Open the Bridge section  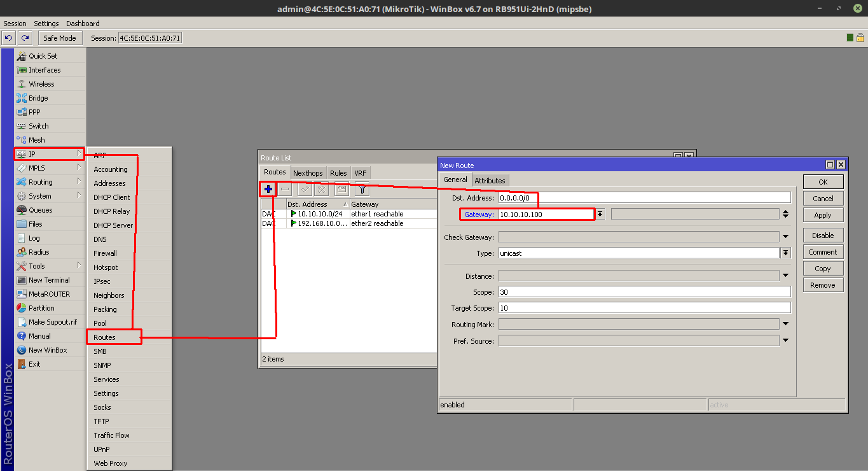(x=50, y=98)
